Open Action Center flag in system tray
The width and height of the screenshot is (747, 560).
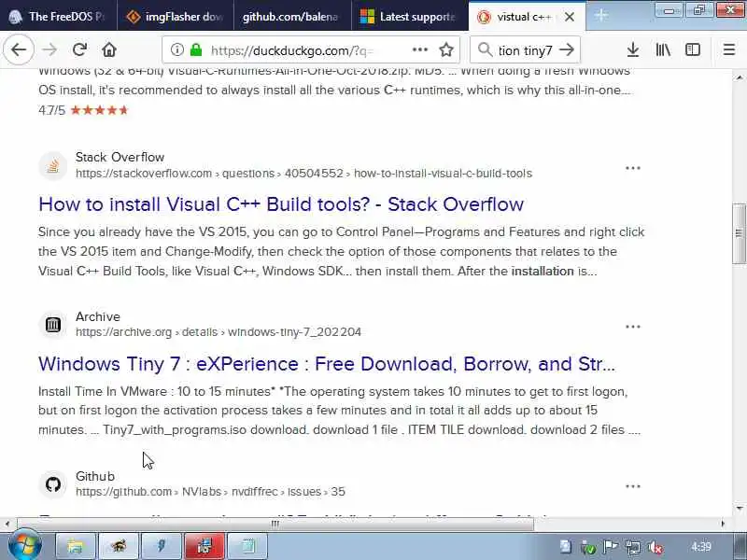pos(611,547)
